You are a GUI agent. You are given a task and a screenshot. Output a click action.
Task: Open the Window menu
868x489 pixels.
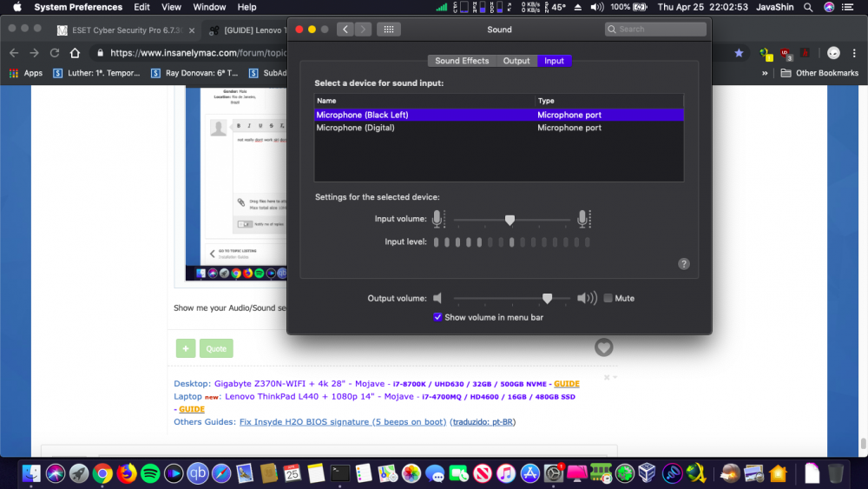(209, 7)
